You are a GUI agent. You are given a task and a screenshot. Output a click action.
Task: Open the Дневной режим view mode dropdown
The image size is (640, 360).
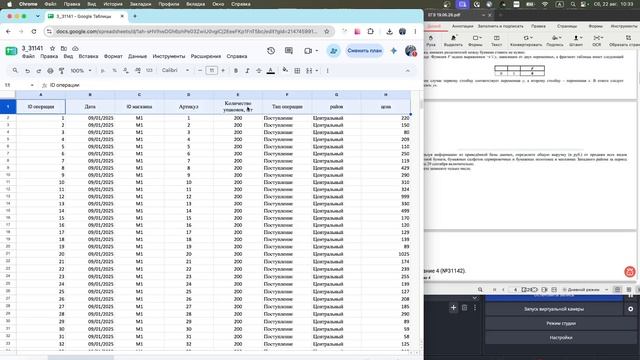point(585,289)
